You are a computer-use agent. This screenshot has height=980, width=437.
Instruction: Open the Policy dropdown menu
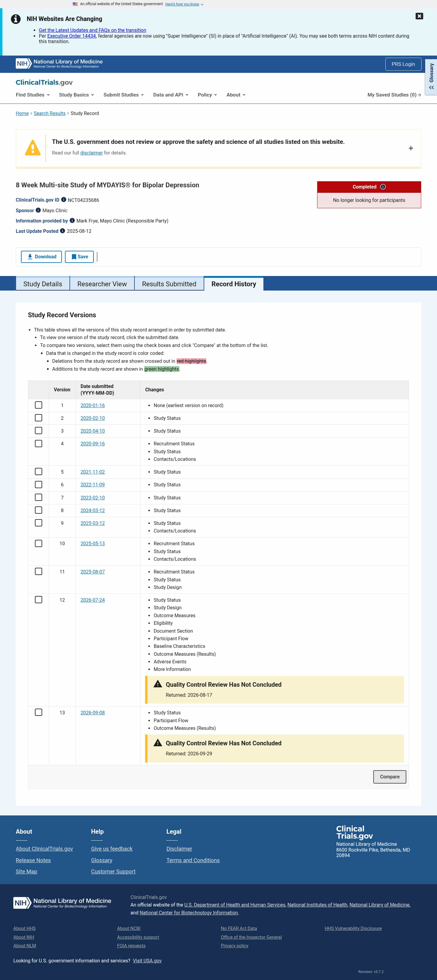coord(207,95)
